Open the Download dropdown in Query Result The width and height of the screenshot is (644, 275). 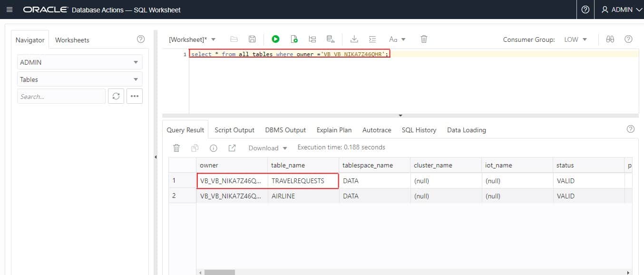[x=268, y=148]
